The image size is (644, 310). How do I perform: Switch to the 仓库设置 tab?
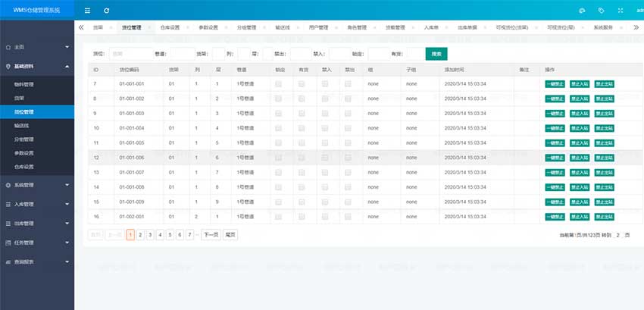click(x=170, y=27)
